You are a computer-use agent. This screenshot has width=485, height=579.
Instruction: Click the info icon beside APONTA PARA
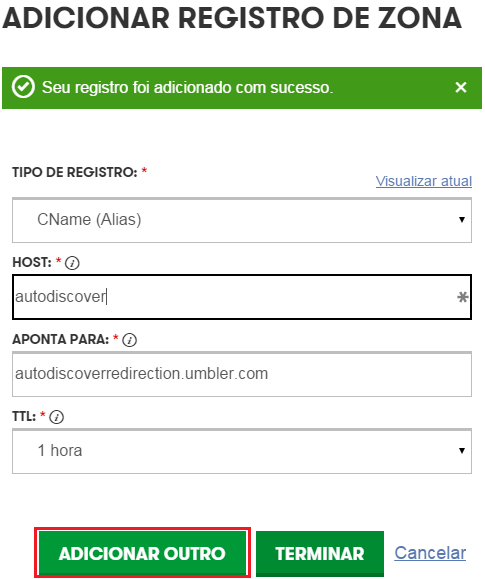(129, 340)
